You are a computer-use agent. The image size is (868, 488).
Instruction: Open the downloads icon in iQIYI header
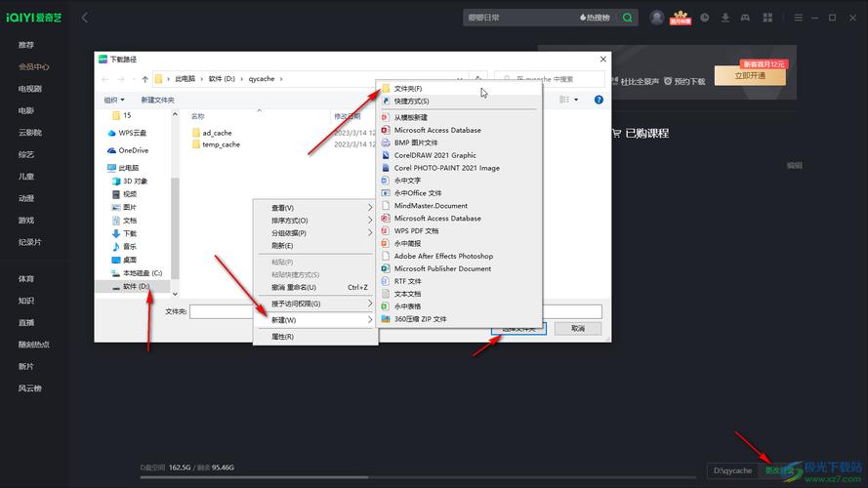point(725,18)
